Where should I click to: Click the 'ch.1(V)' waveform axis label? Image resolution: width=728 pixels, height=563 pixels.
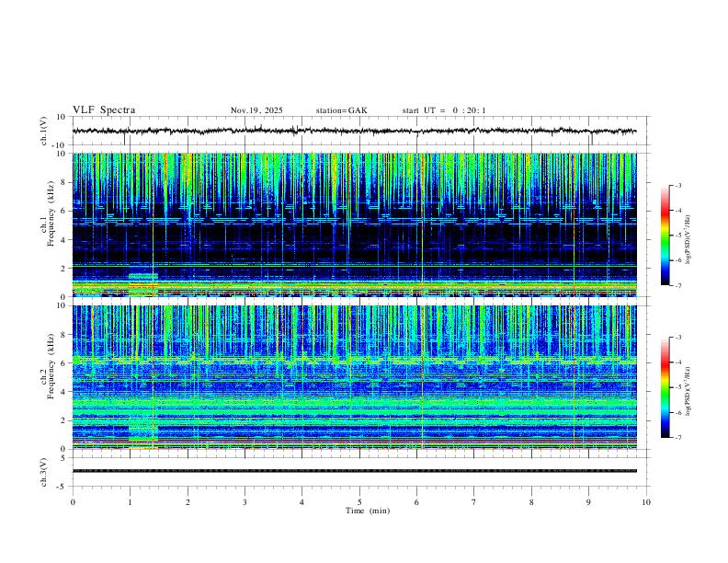pos(44,131)
